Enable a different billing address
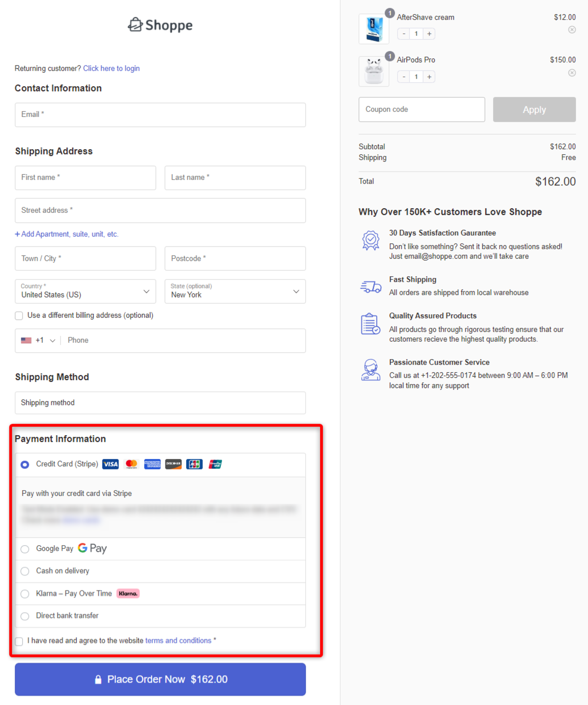The height and width of the screenshot is (705, 588). pos(19,315)
